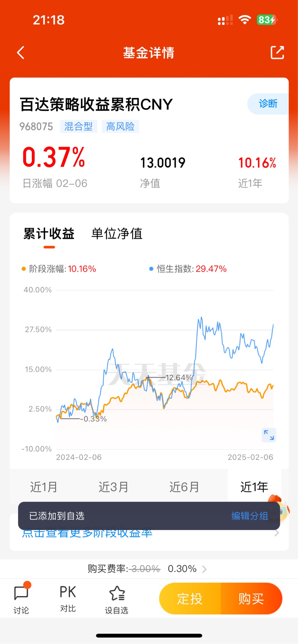Switch to the 单位净值 tab

tap(117, 234)
